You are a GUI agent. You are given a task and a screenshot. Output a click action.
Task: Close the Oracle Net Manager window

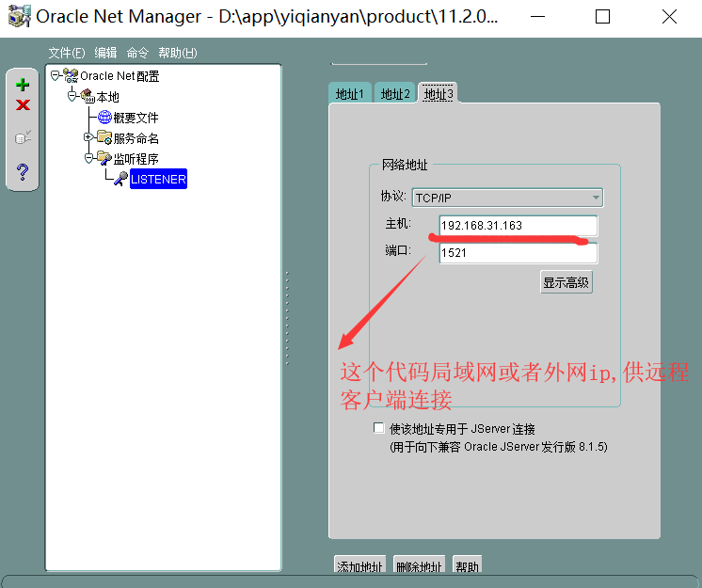coord(669,17)
